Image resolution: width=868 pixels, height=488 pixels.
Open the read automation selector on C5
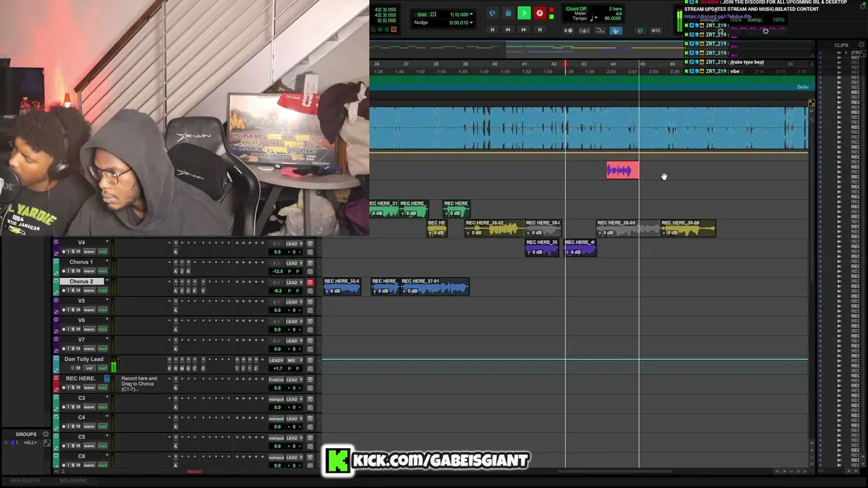(x=102, y=446)
